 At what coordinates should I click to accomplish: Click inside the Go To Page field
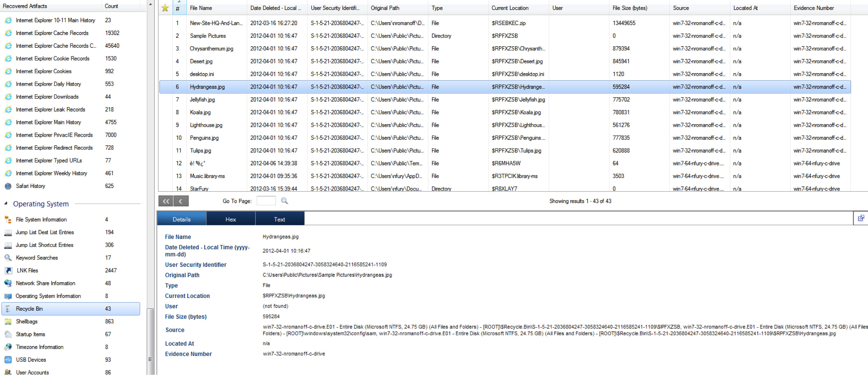266,200
